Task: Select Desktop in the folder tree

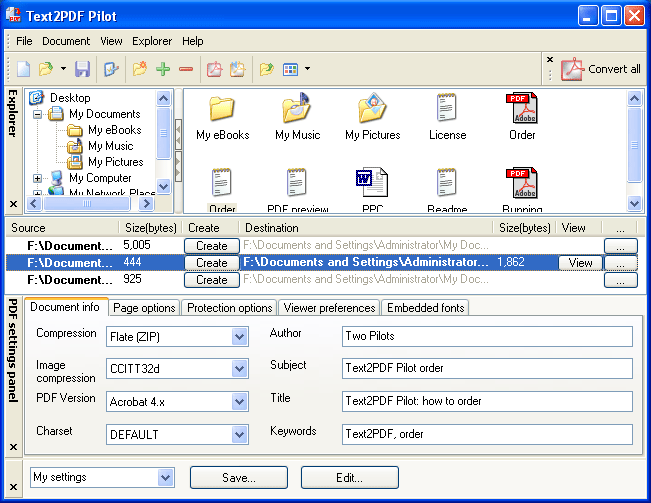Action: 70,98
